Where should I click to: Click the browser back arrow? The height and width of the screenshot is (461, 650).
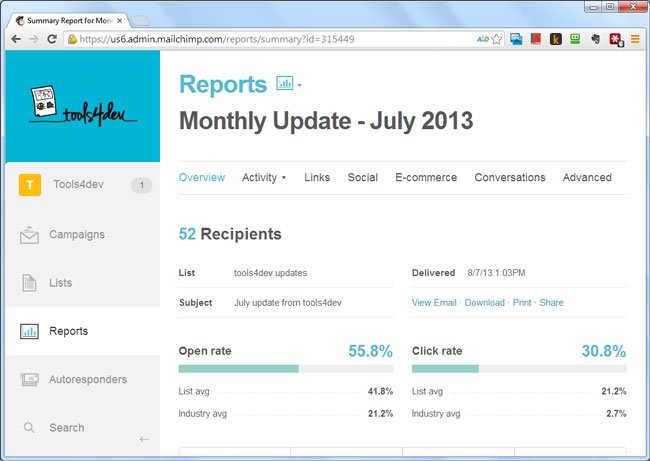16,39
